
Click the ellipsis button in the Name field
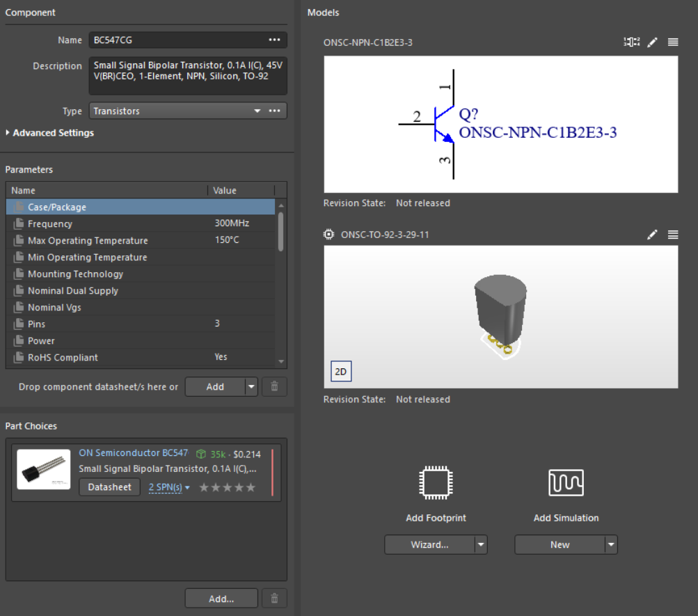click(275, 40)
